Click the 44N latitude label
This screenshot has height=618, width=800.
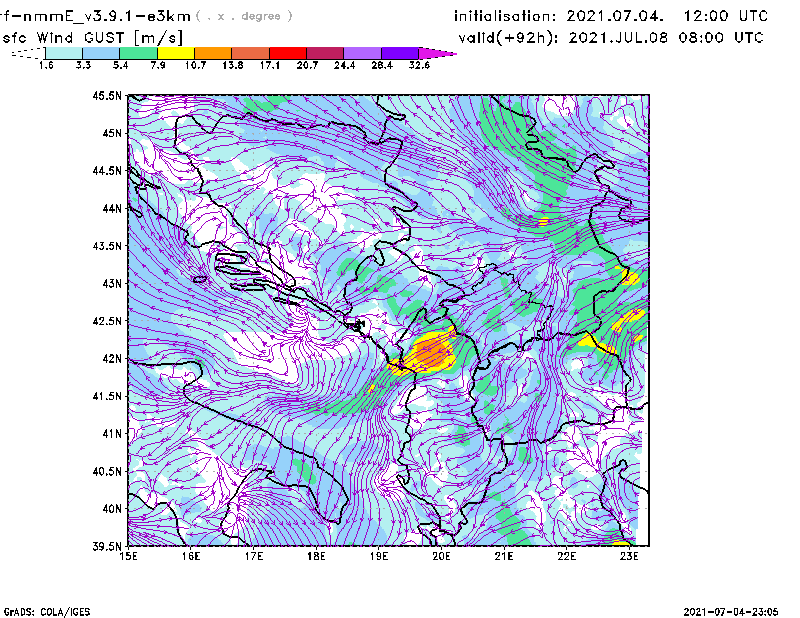click(112, 208)
